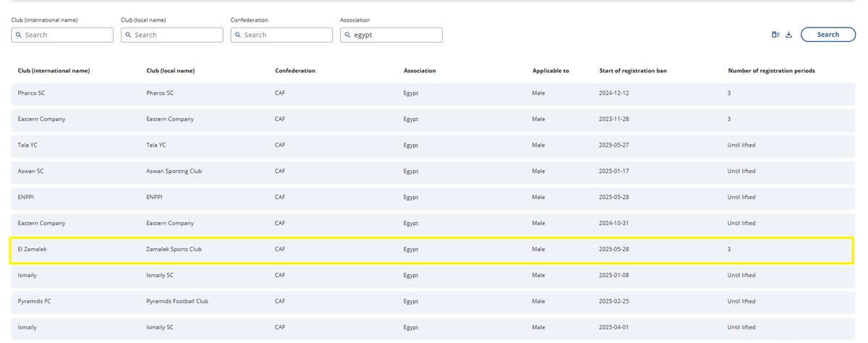Click the Pyramids Football Club row
The width and height of the screenshot is (868, 343).
pyautogui.click(x=433, y=302)
